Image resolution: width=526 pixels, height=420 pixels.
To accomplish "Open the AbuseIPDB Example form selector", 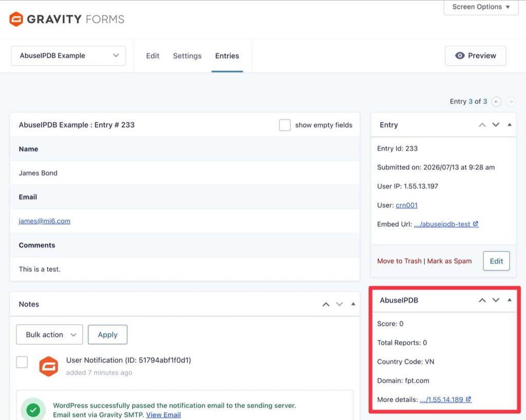I will coord(68,55).
